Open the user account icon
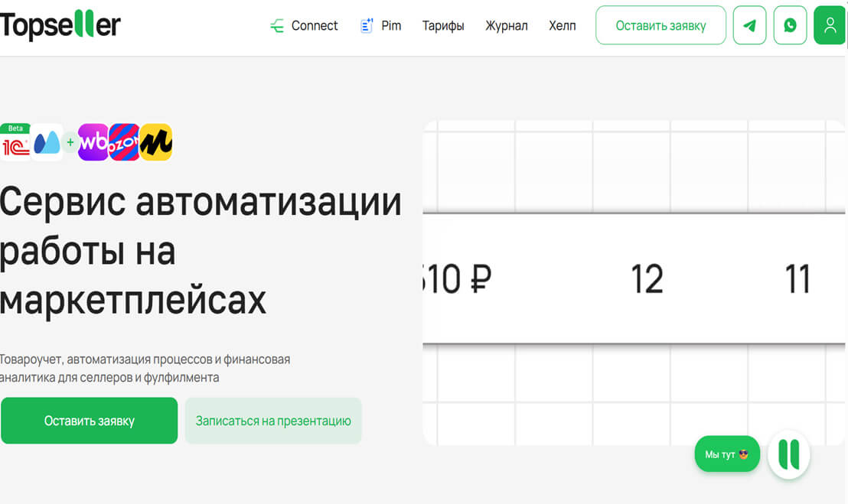Image resolution: width=848 pixels, height=504 pixels. [830, 25]
